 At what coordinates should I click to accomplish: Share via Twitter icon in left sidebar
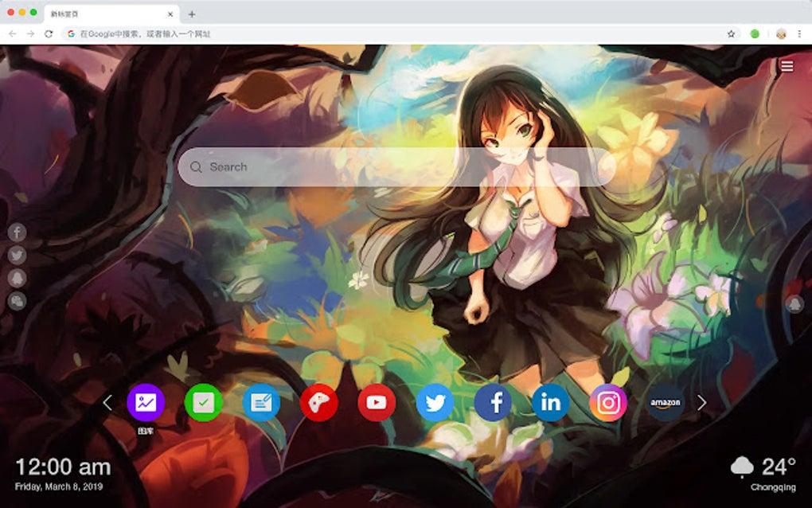[x=17, y=256]
